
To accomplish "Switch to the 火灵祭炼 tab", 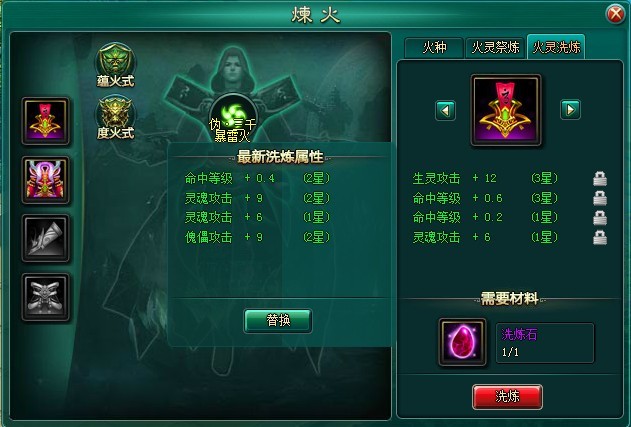I will pyautogui.click(x=495, y=48).
